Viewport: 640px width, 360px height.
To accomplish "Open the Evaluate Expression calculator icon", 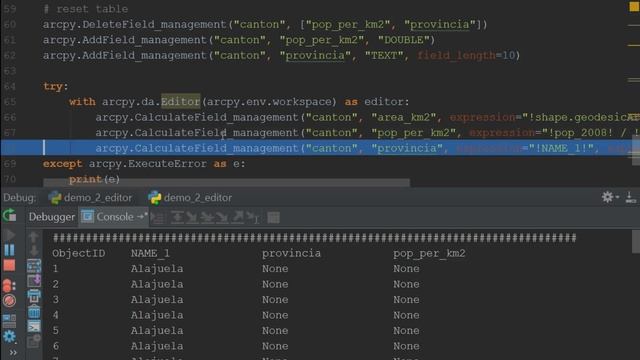I will point(273,218).
